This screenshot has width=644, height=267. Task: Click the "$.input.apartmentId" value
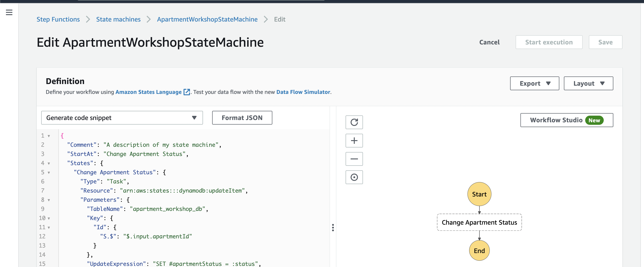click(x=157, y=237)
